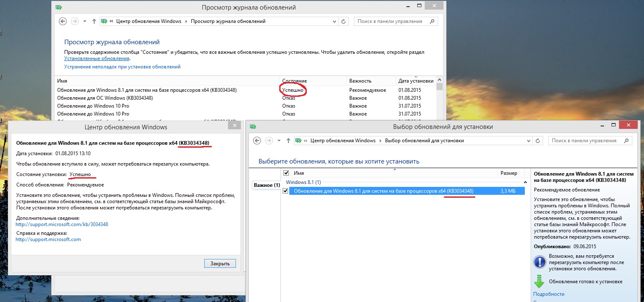Viewport: 644px width, 302px height.
Task: Uncheck the KB3034348 update checkbox
Action: 286,191
